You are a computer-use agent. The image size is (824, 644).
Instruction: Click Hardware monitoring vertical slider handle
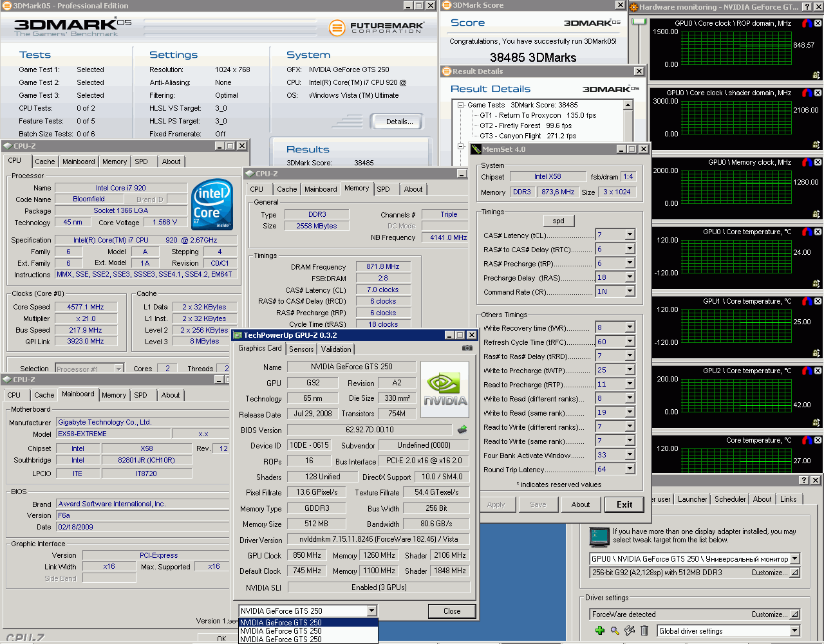pos(639,22)
